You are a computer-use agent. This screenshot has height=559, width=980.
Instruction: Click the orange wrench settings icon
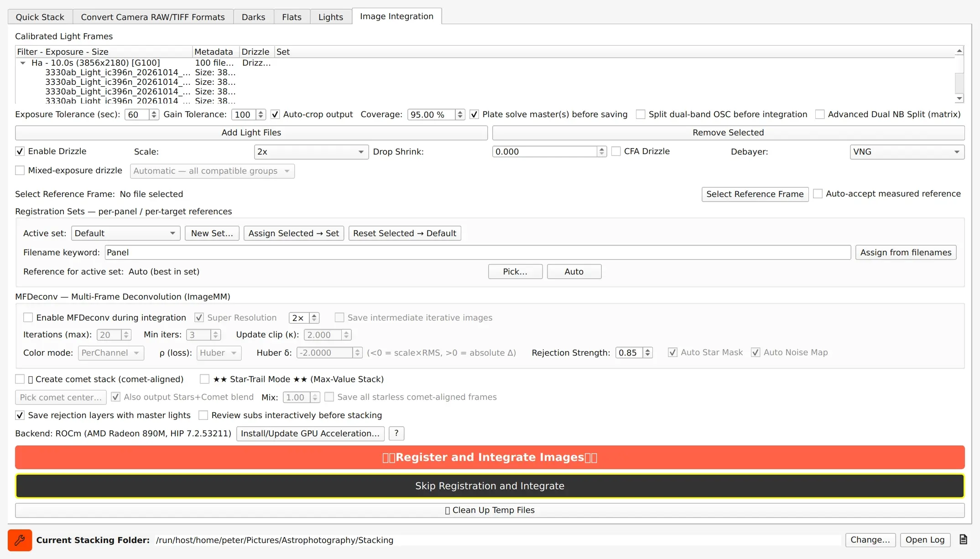coord(20,540)
